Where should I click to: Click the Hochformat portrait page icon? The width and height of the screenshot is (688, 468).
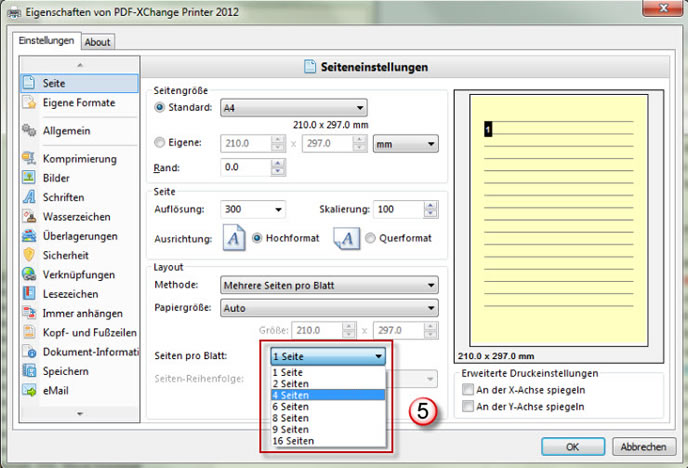pyautogui.click(x=234, y=238)
